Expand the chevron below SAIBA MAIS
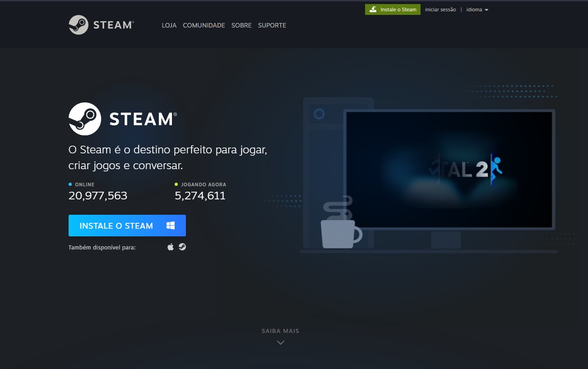The image size is (588, 369). tap(280, 342)
